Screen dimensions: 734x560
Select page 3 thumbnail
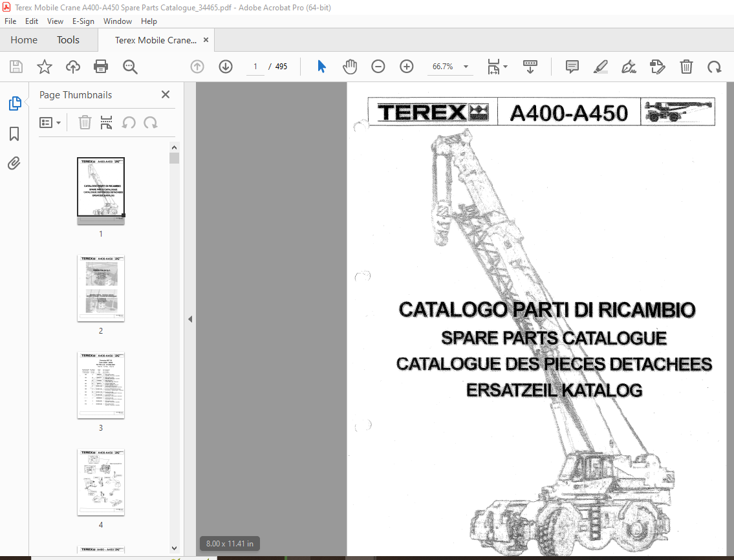click(x=101, y=385)
